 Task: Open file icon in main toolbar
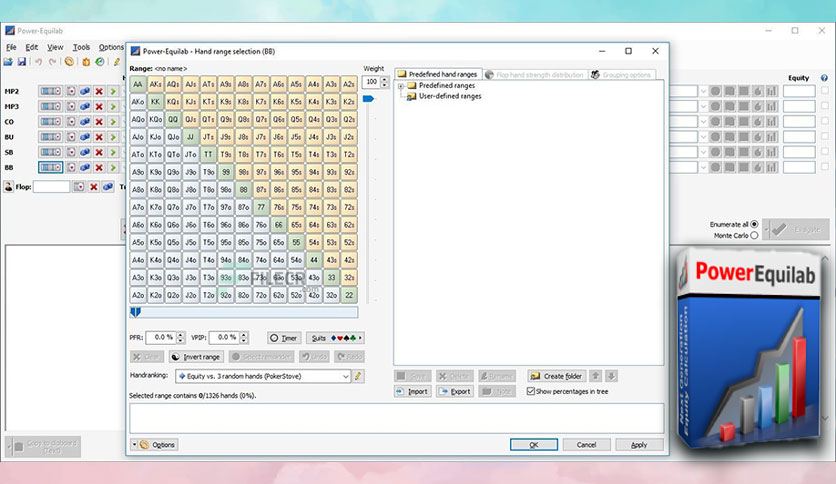[x=8, y=62]
